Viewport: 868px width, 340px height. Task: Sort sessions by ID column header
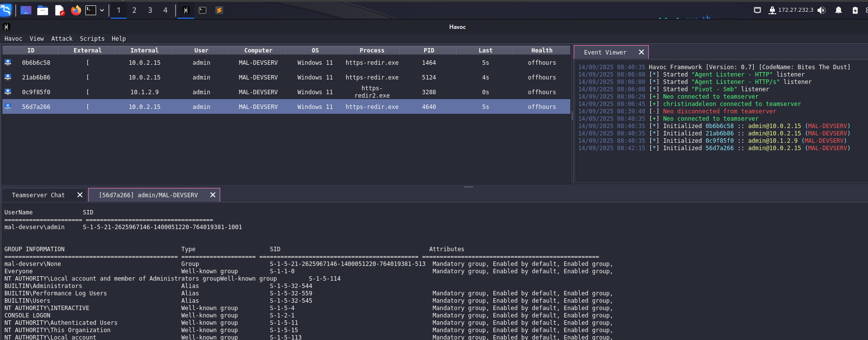(x=31, y=51)
